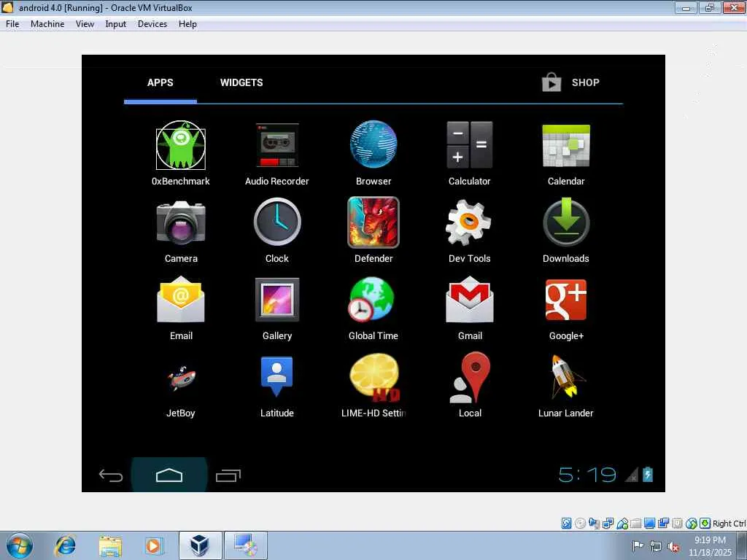This screenshot has height=560, width=747.
Task: Tap the Android back button
Action: [111, 475]
